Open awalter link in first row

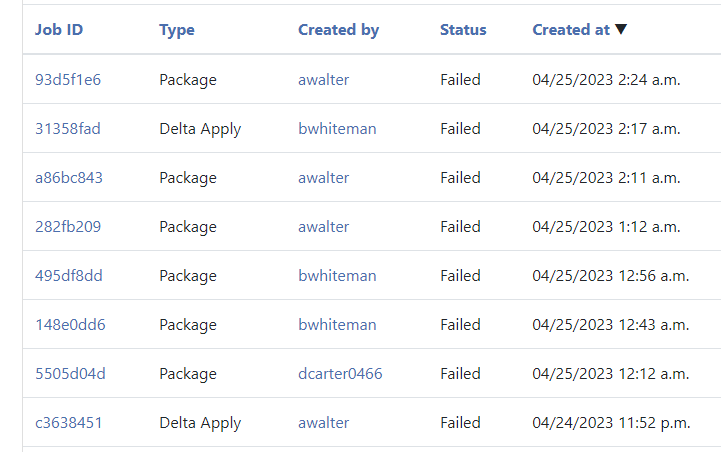tap(324, 80)
